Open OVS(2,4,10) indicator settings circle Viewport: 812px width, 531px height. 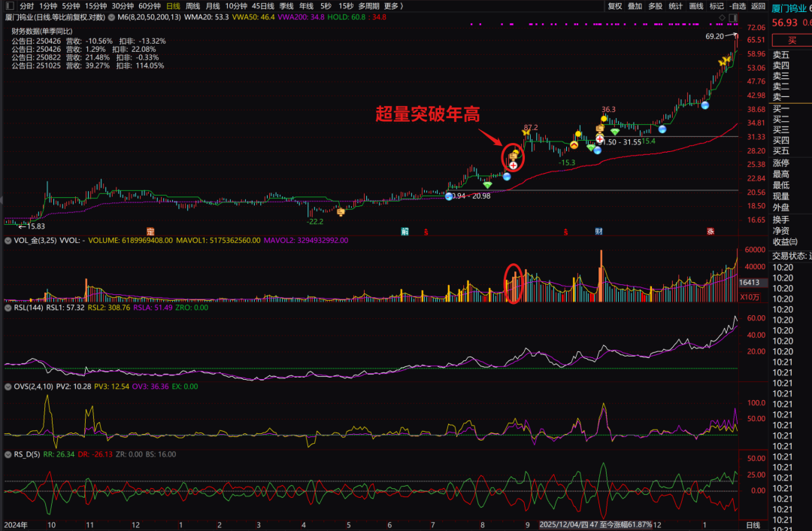(8, 387)
